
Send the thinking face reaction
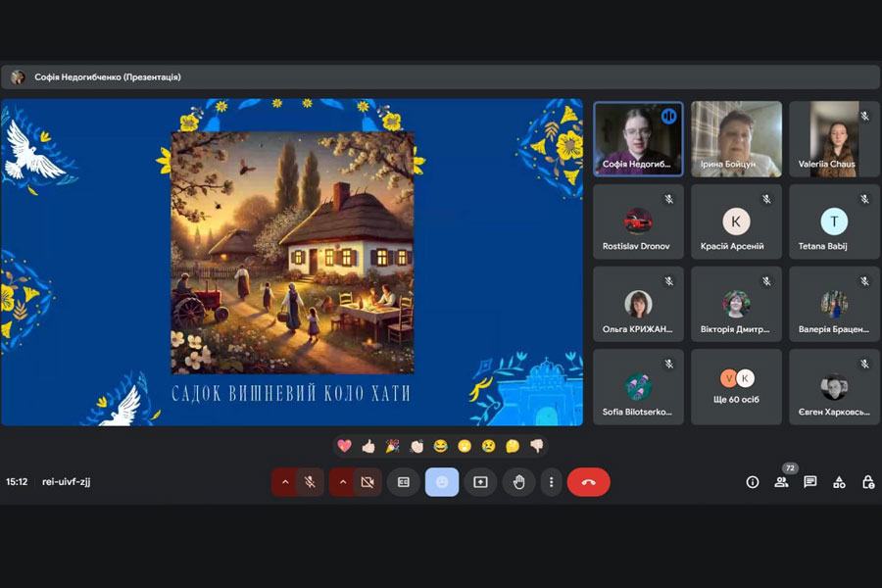click(513, 446)
